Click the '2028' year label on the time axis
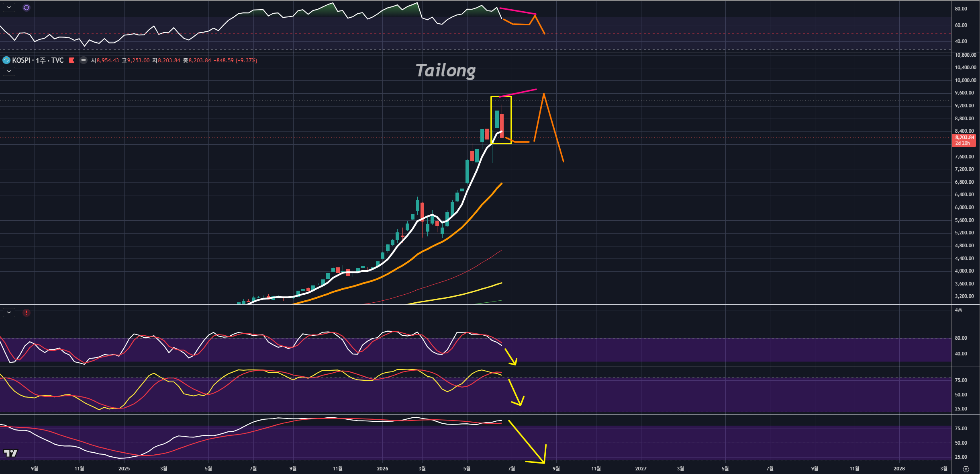The image size is (980, 474). point(899,469)
